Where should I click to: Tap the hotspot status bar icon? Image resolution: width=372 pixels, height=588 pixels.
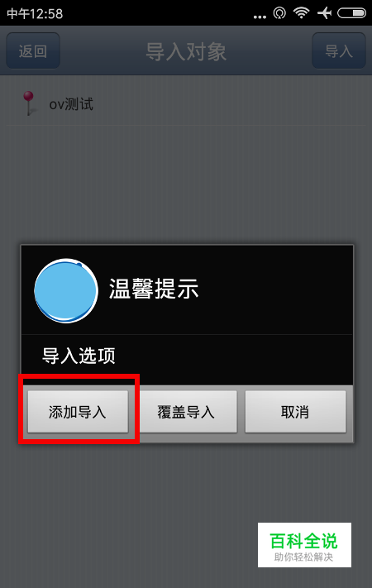coord(279,13)
